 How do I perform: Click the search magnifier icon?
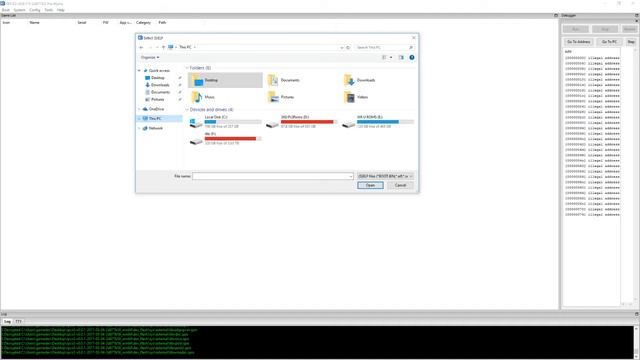[x=411, y=47]
